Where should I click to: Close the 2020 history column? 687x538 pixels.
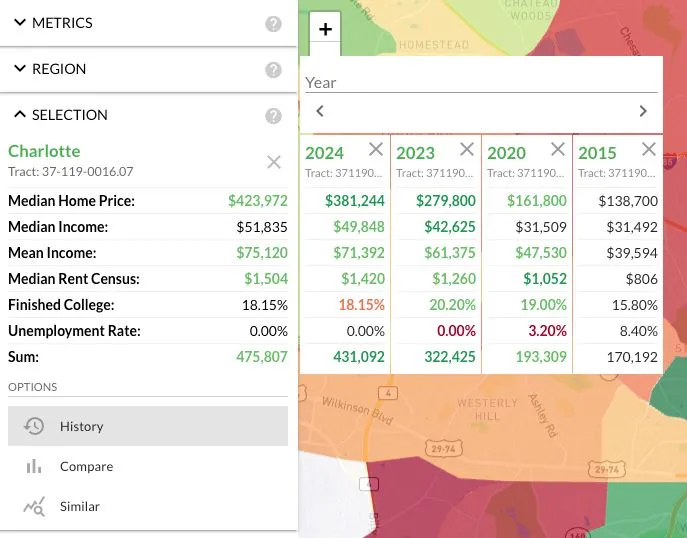tap(558, 149)
